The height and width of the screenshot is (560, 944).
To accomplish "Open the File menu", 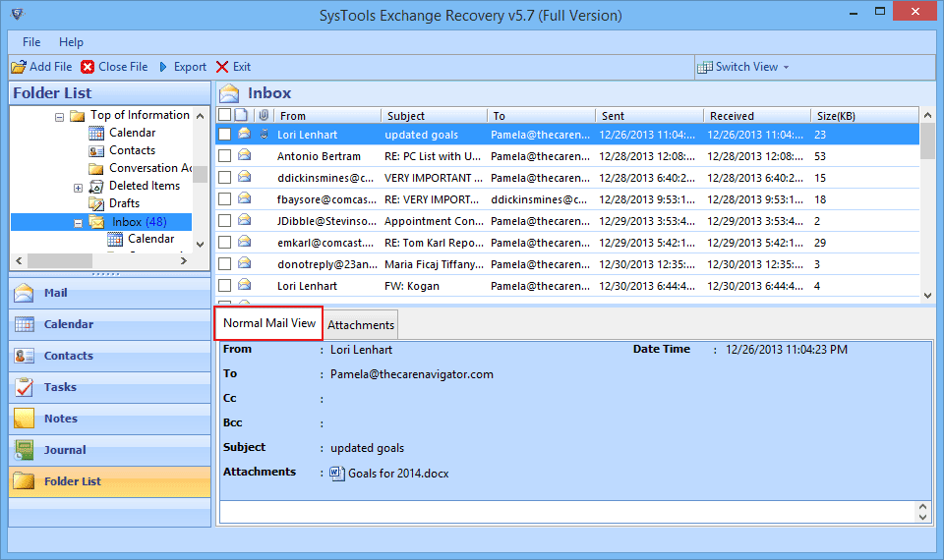I will (31, 42).
